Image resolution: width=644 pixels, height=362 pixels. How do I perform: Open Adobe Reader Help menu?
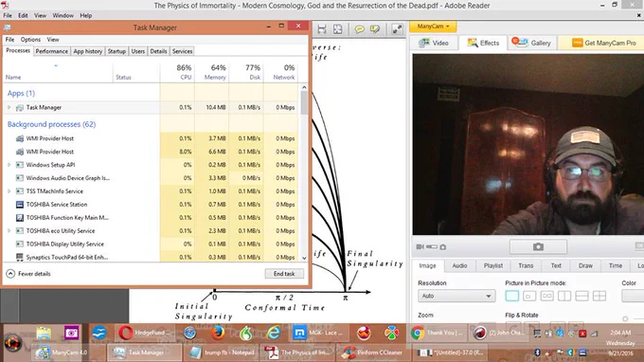[x=86, y=15]
